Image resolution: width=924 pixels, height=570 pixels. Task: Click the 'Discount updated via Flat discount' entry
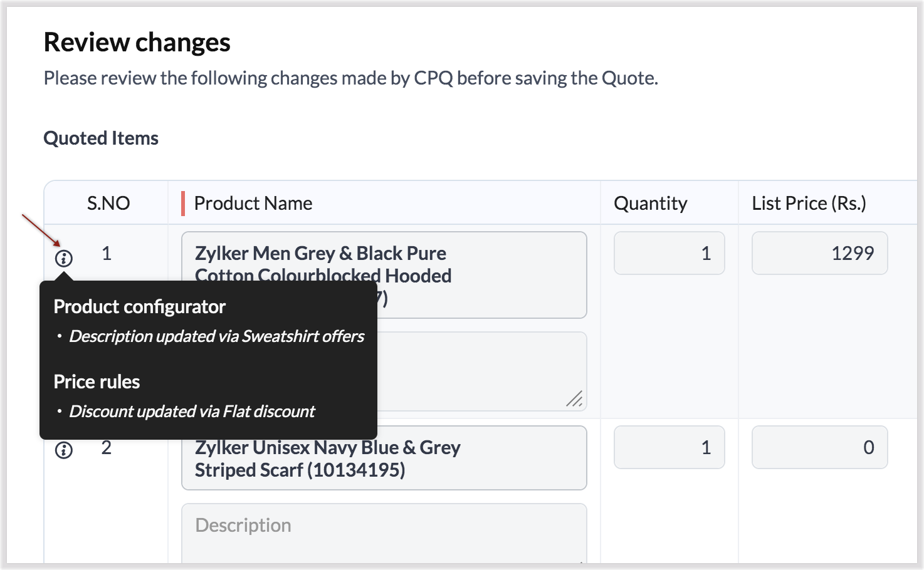(192, 412)
